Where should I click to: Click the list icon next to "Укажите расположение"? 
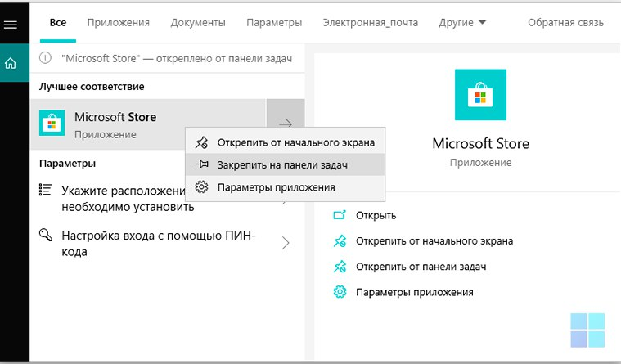point(47,190)
